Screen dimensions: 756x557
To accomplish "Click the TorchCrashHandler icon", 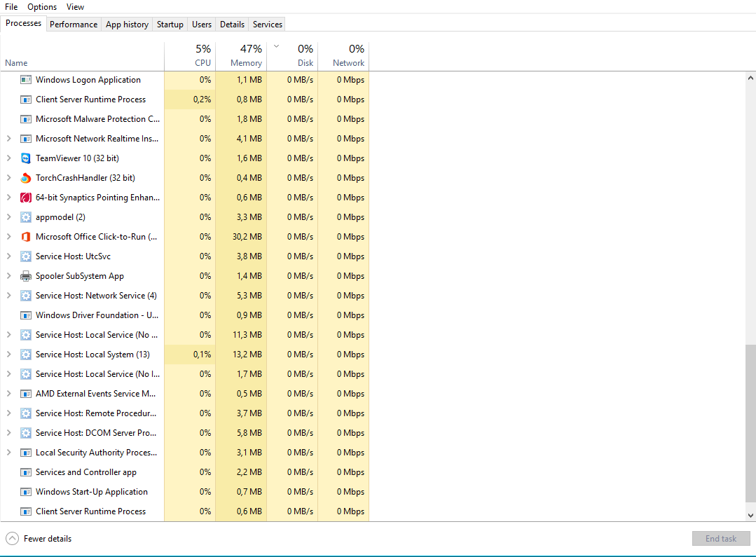I will click(x=25, y=178).
